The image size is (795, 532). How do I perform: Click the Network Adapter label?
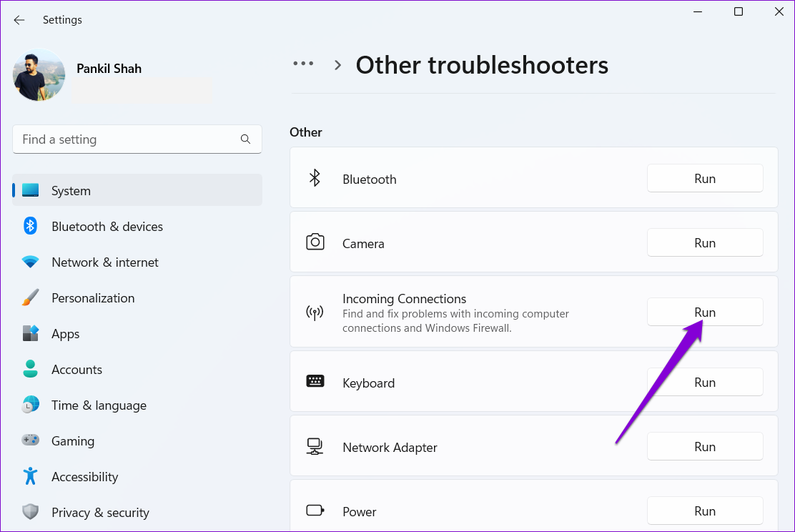(x=390, y=448)
